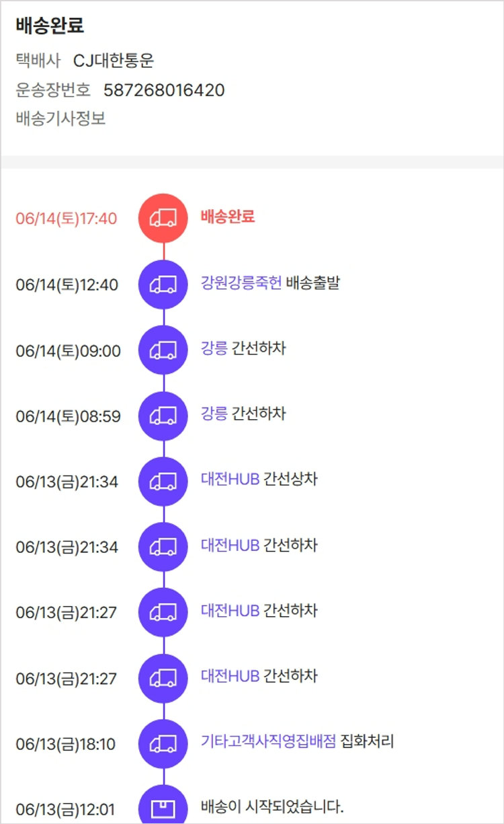Click the truck icon of the first 06/13(금)21:27 entry
This screenshot has height=824, width=504.
tap(163, 612)
